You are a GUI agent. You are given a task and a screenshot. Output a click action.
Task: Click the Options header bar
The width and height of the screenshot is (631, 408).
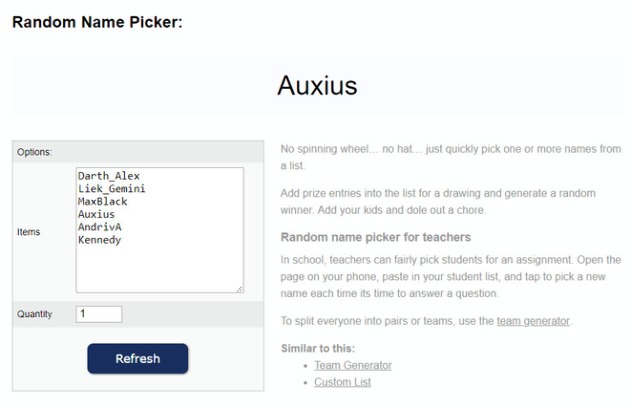coord(138,152)
